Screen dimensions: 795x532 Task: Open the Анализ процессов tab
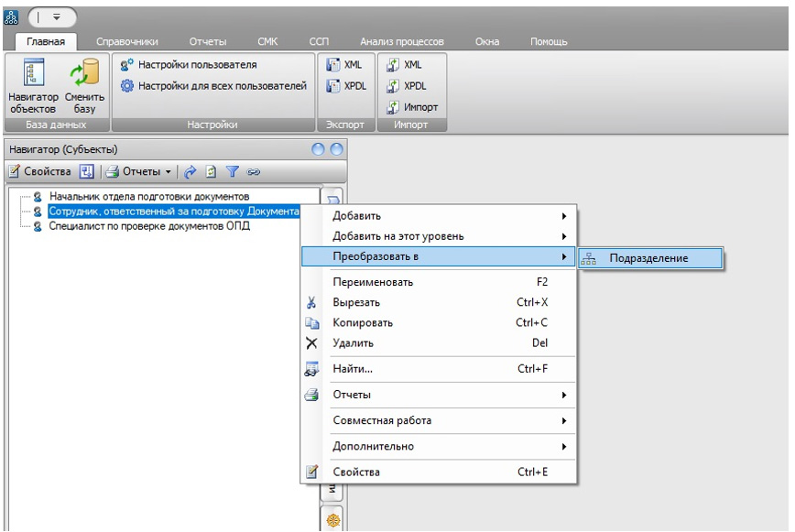(401, 42)
